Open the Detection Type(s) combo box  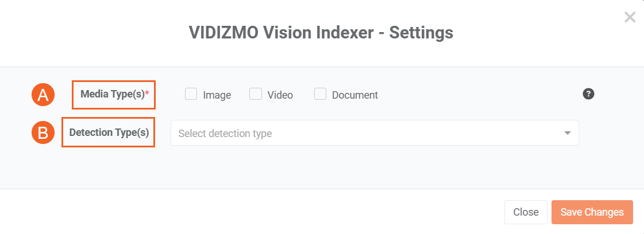point(373,133)
